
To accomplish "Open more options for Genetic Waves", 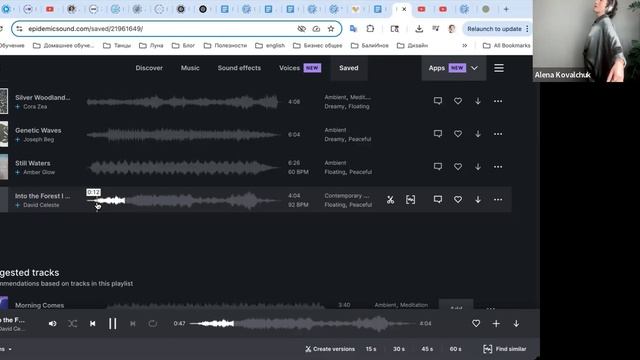I will (x=498, y=134).
